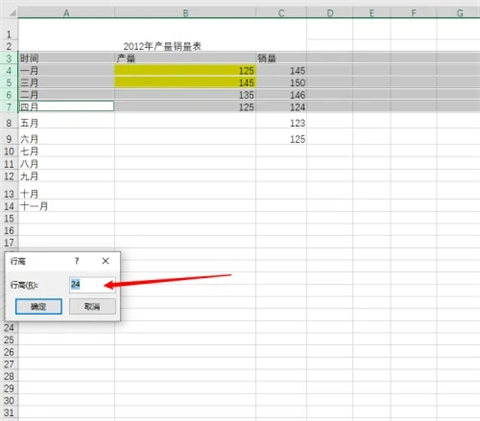The width and height of the screenshot is (480, 421).
Task: Cancel the dialog with 取消 button
Action: 92,306
